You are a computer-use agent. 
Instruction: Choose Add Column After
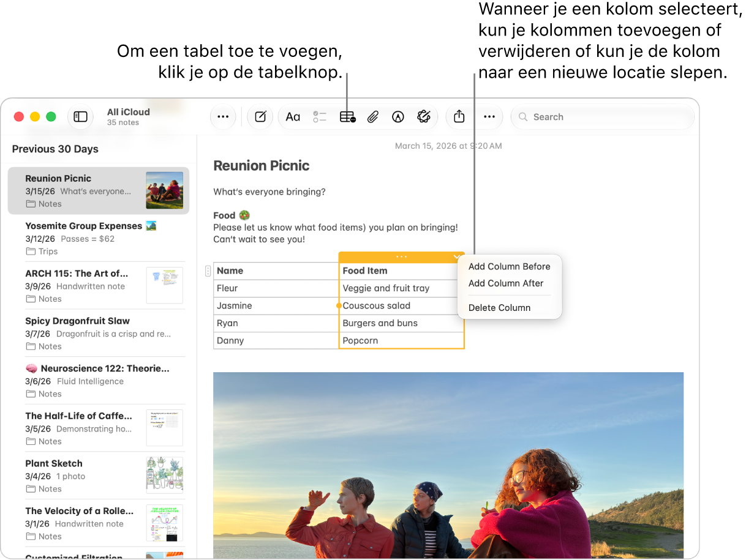tap(506, 283)
